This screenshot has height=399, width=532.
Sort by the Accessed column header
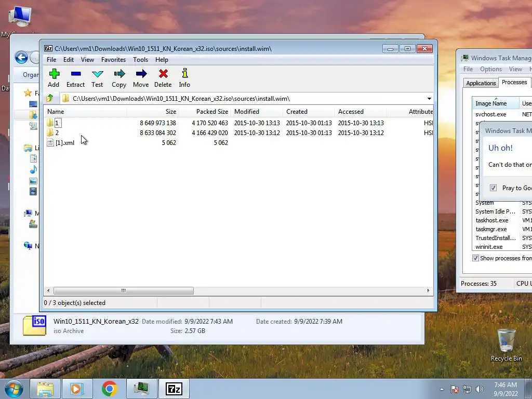[361, 112]
